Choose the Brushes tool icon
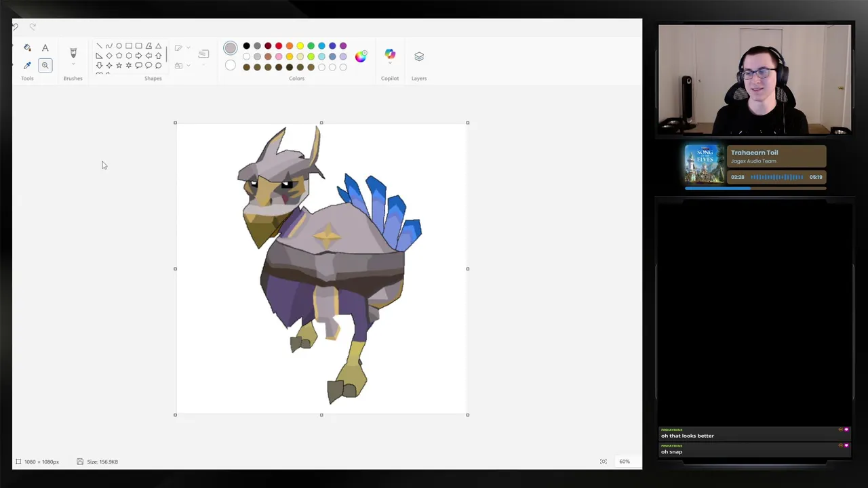Image resolution: width=868 pixels, height=488 pixels. pyautogui.click(x=73, y=52)
